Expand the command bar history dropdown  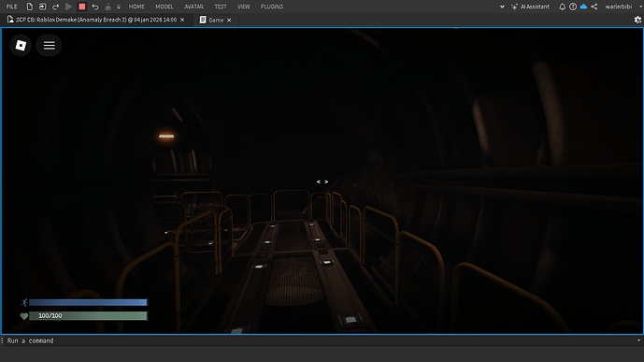638,340
